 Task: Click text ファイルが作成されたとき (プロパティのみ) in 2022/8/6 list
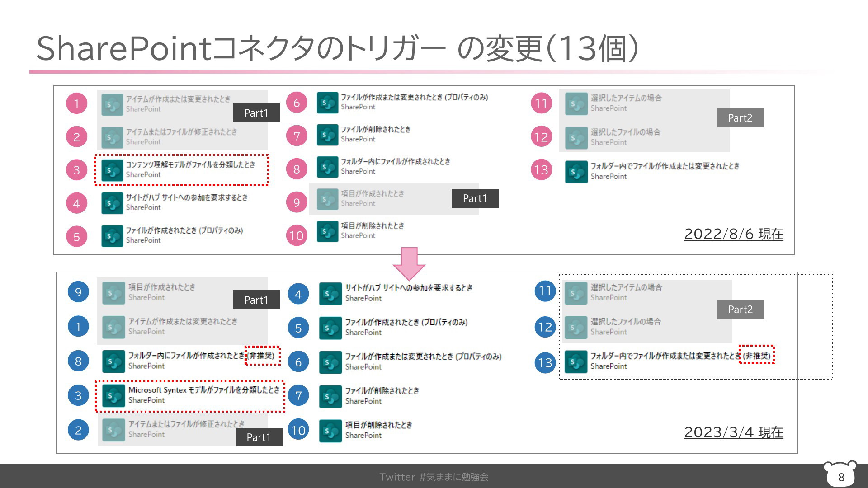[x=184, y=231]
